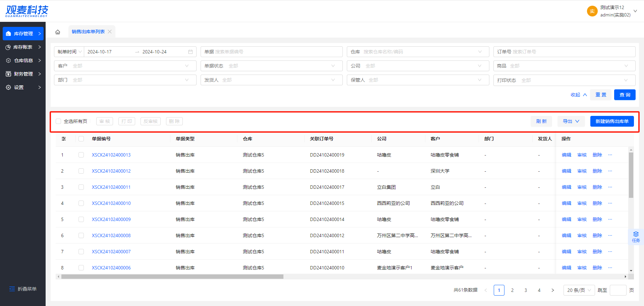644x306 pixels.
Task: Open the 发货人 filter dropdown
Action: point(272,80)
